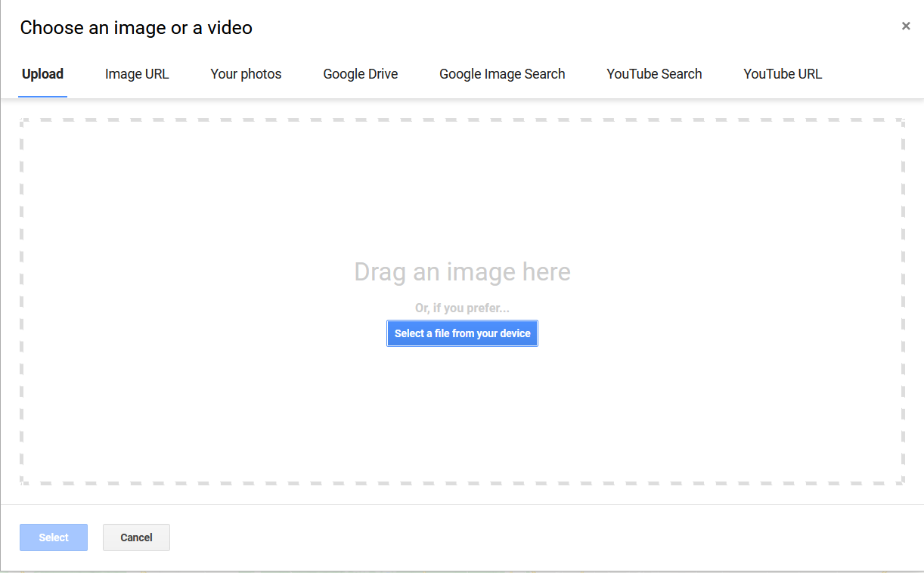
Task: Switch to the YouTube Search tab
Action: 654,74
